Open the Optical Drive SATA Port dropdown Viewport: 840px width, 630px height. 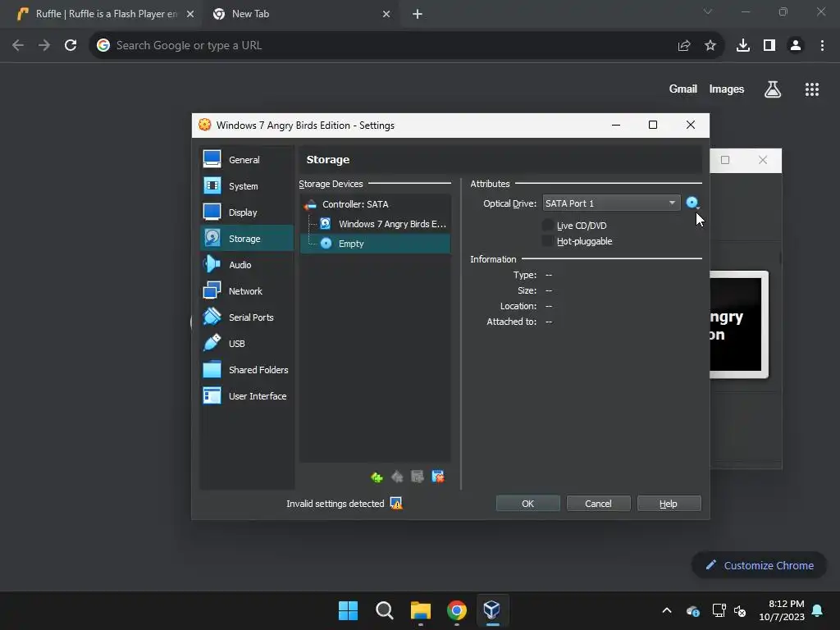click(x=611, y=203)
